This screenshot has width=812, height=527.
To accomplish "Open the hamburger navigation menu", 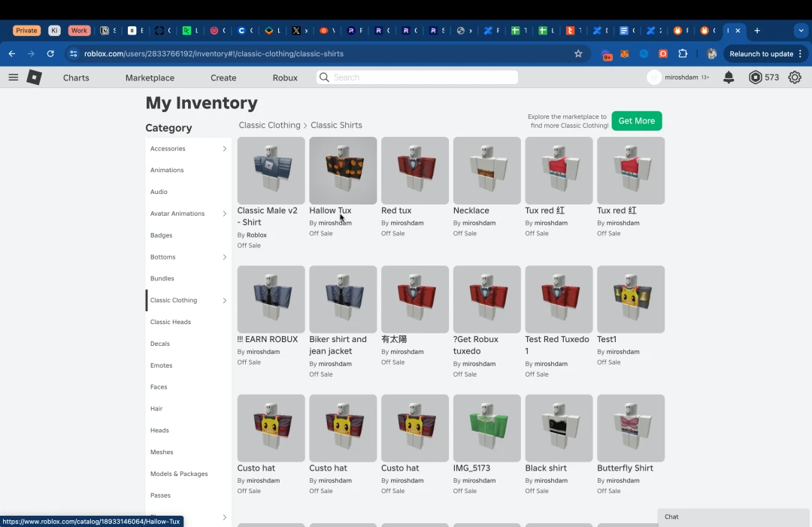I will click(x=14, y=77).
